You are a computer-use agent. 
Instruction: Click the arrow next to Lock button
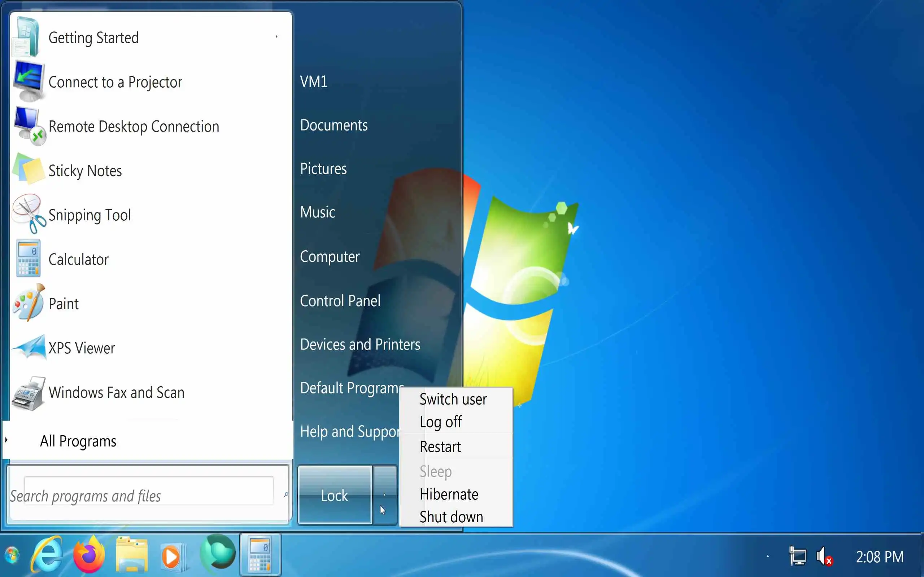(384, 494)
